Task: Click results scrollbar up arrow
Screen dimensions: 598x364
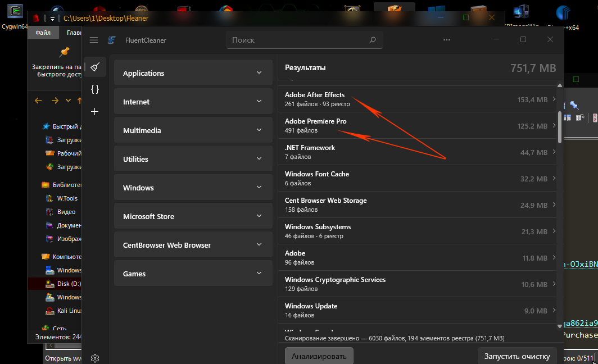Action: coord(559,85)
